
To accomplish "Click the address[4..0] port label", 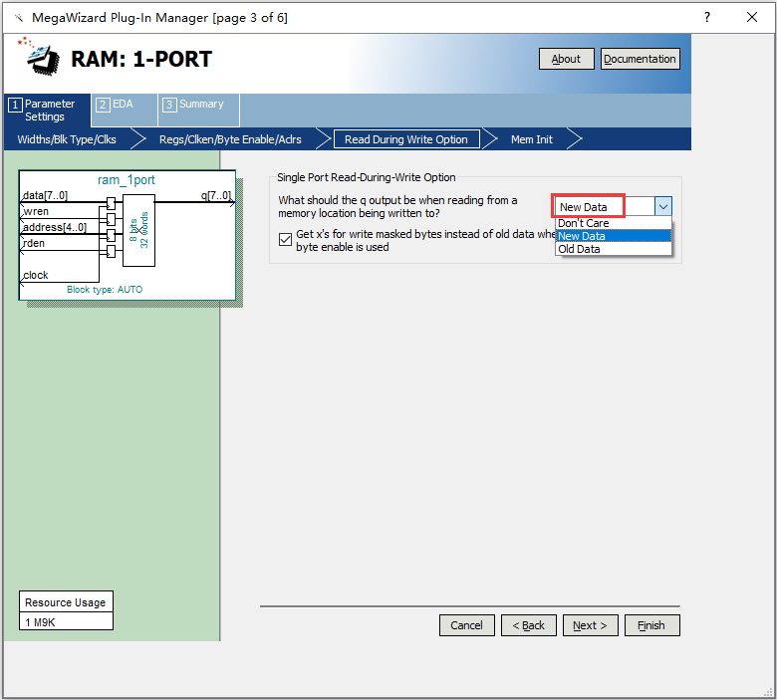I will coord(55,227).
